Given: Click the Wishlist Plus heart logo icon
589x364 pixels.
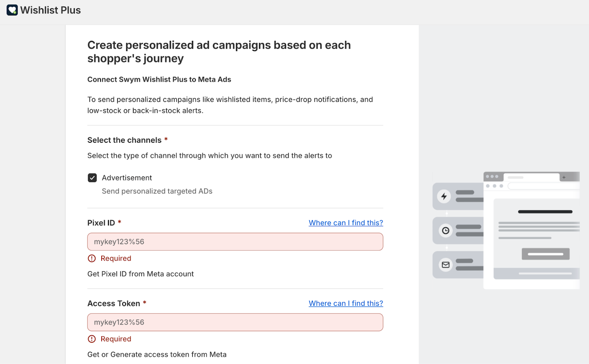Looking at the screenshot, I should point(12,10).
